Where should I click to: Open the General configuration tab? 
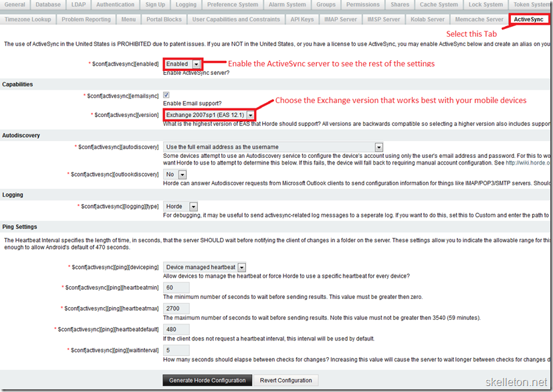(15, 5)
